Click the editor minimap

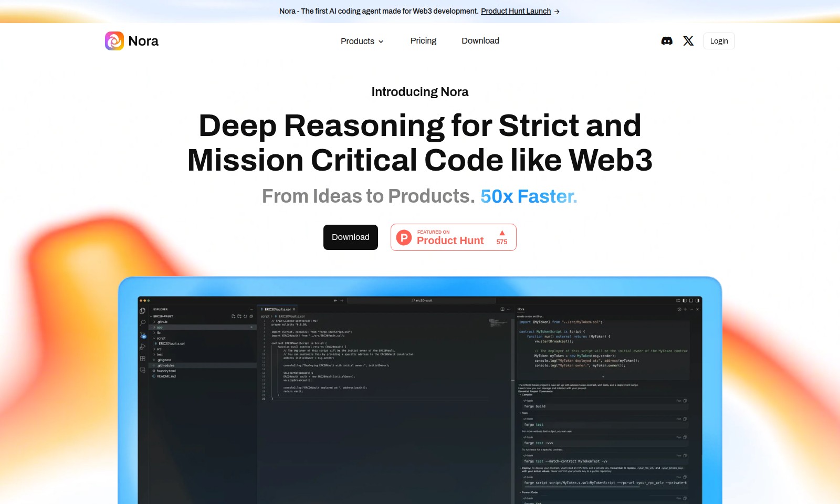pos(498,322)
